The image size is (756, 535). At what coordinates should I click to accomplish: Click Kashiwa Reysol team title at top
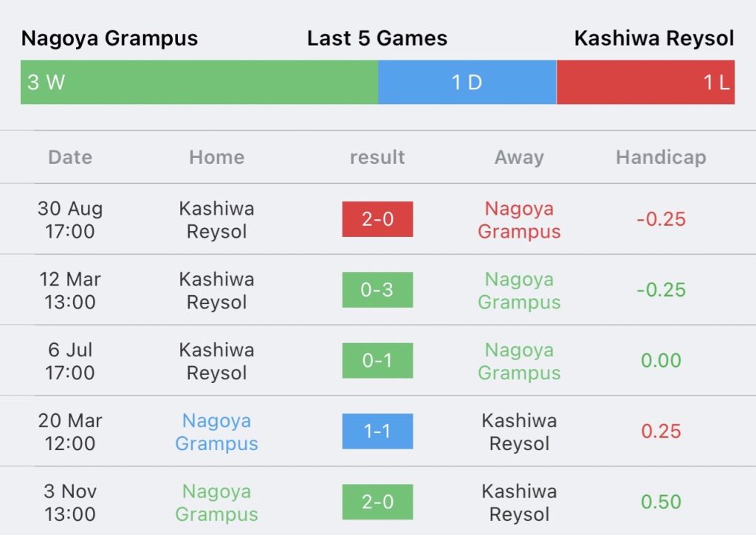coord(654,38)
